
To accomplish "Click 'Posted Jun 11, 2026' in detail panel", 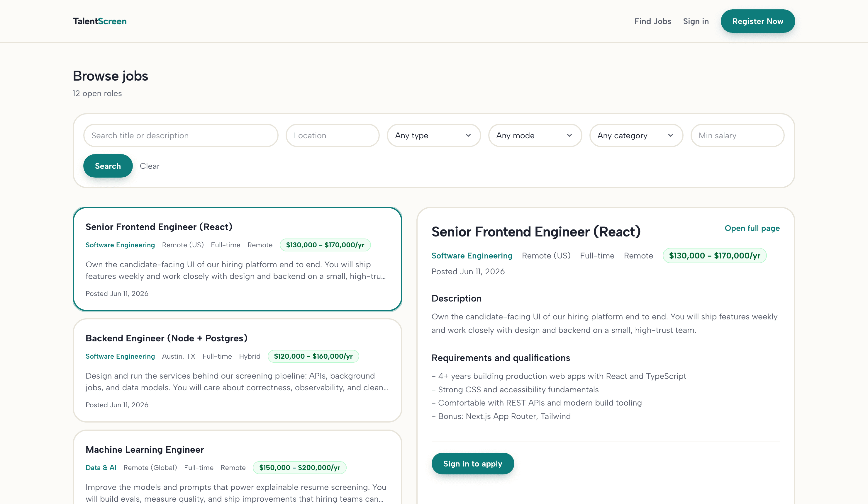I will coord(468,272).
